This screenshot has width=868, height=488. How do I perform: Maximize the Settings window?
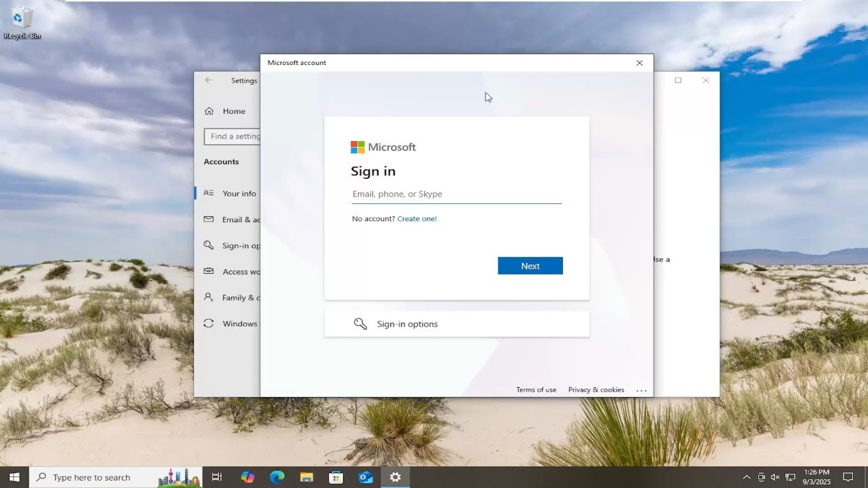click(678, 80)
